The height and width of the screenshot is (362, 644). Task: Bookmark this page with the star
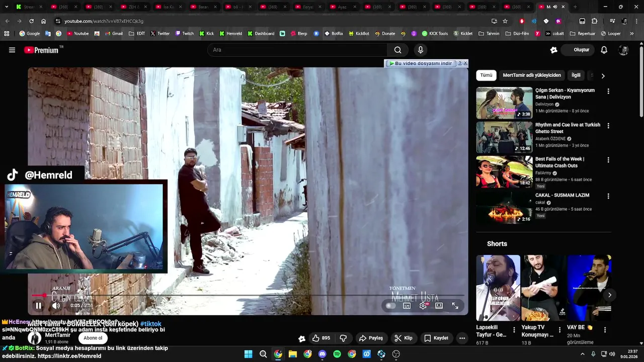(x=505, y=21)
